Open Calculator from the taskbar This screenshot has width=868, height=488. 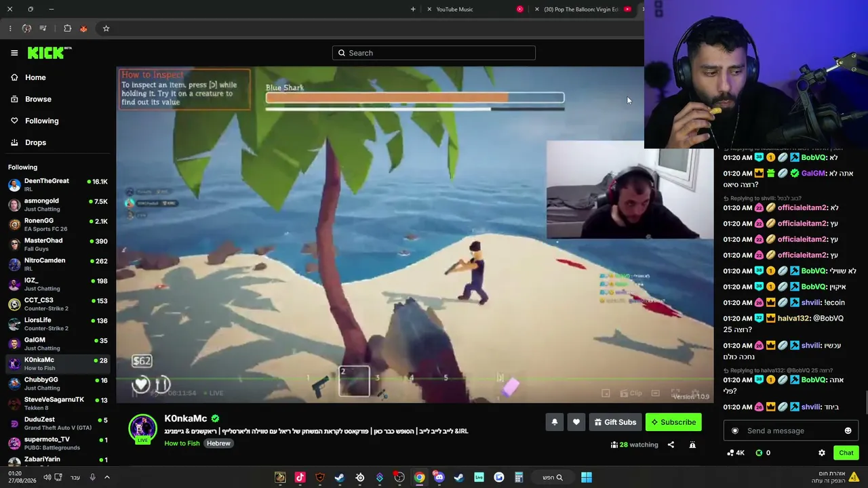[519, 477]
